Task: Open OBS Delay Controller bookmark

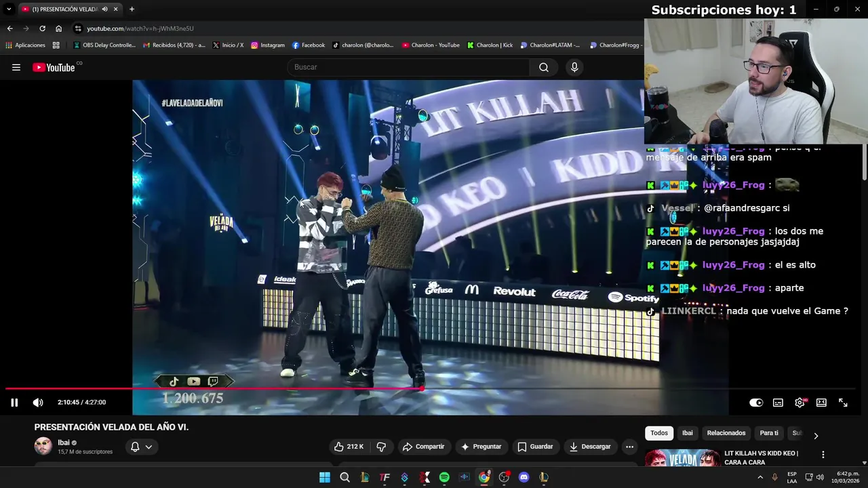Action: pos(104,45)
